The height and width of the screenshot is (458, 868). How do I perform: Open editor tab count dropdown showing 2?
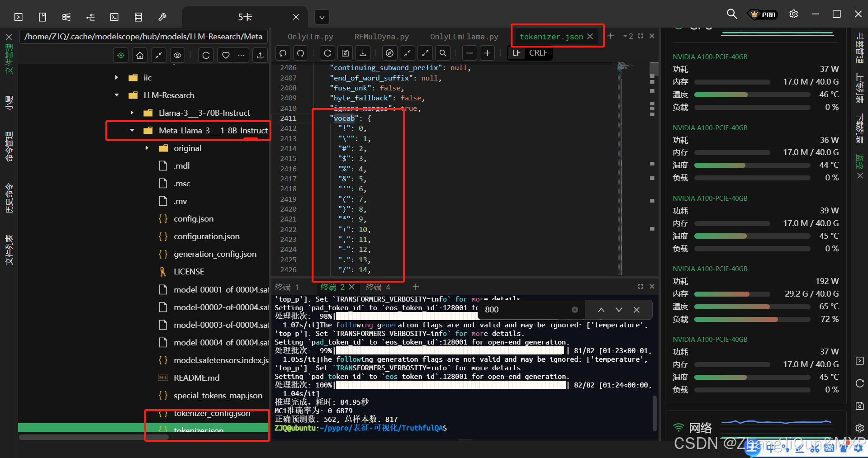[628, 36]
